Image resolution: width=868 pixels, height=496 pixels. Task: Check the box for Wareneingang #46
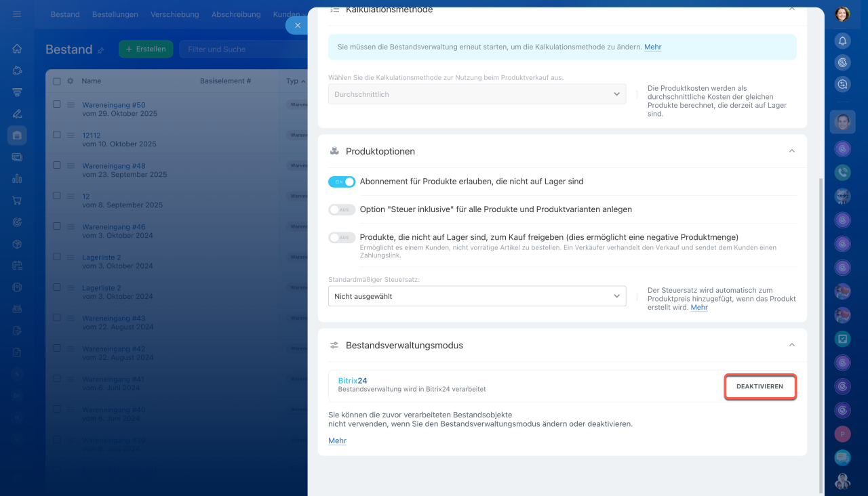pyautogui.click(x=57, y=227)
